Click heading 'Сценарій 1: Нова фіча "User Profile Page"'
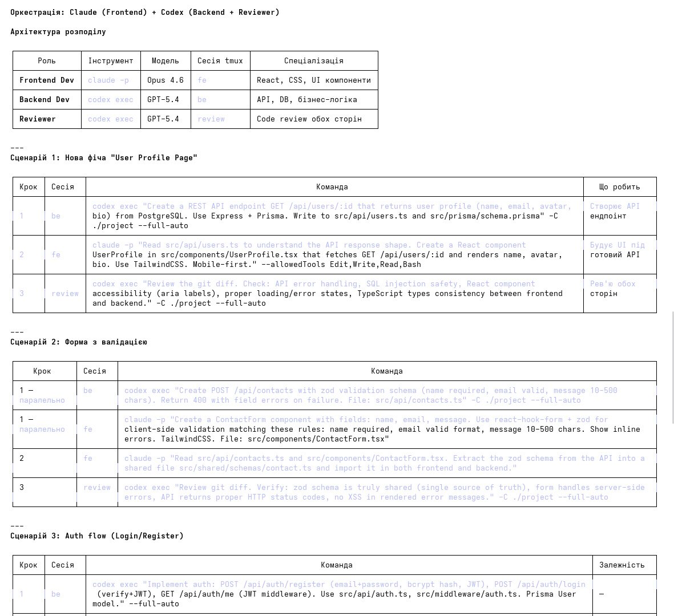This screenshot has height=616, width=674. click(104, 158)
